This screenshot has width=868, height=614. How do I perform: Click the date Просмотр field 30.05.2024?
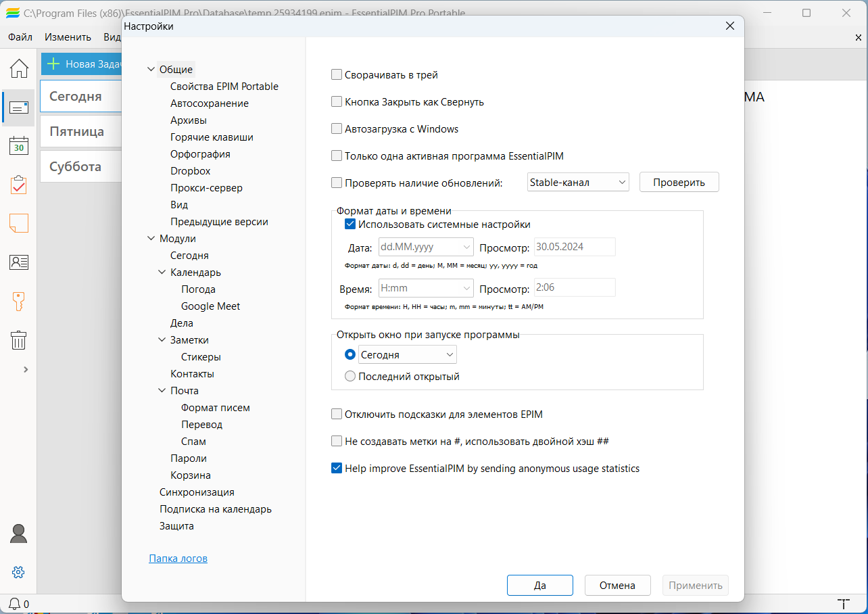click(x=575, y=247)
